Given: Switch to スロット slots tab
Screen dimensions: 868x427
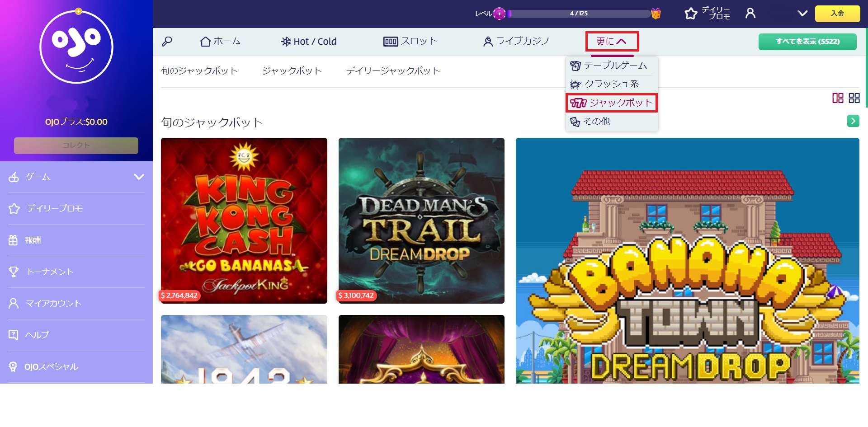Looking at the screenshot, I should click(410, 42).
